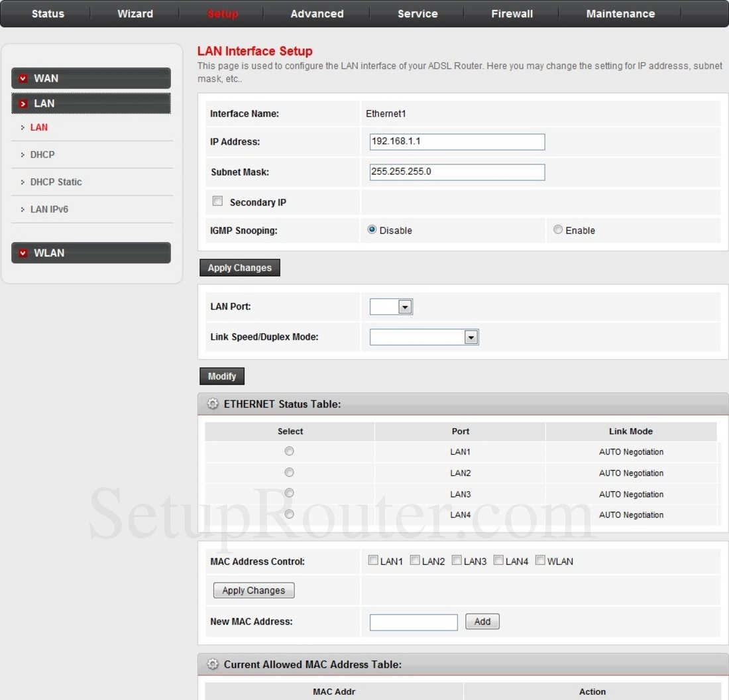Click gear icon on ETHERNET Status Table header
This screenshot has height=700, width=729.
click(212, 403)
